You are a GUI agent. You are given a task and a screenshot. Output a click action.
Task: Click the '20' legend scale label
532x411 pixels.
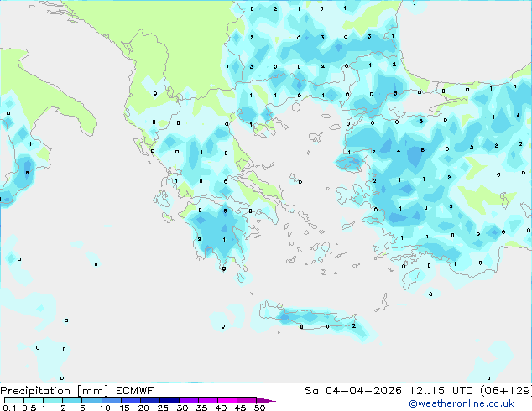coord(143,408)
